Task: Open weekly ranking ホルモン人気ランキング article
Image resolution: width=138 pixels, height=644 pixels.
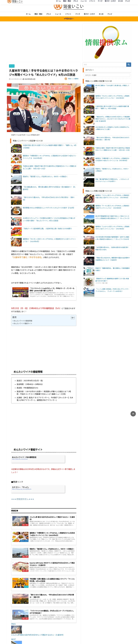Action: [112, 97]
